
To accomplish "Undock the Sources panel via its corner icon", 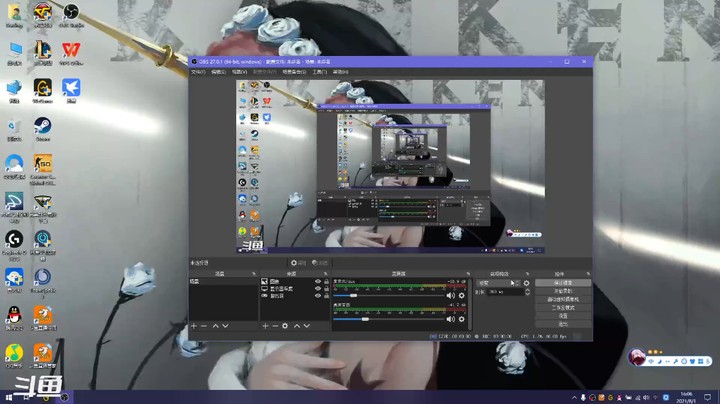I will pos(326,274).
